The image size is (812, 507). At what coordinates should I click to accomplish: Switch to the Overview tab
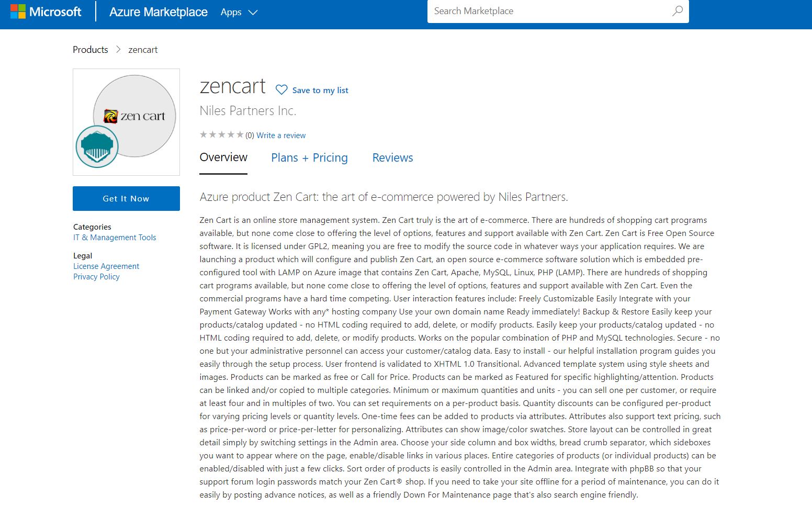223,157
